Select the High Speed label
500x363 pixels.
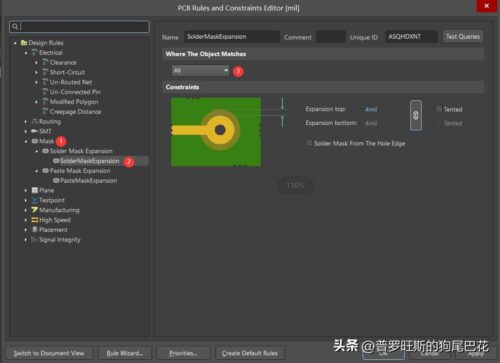coord(55,220)
